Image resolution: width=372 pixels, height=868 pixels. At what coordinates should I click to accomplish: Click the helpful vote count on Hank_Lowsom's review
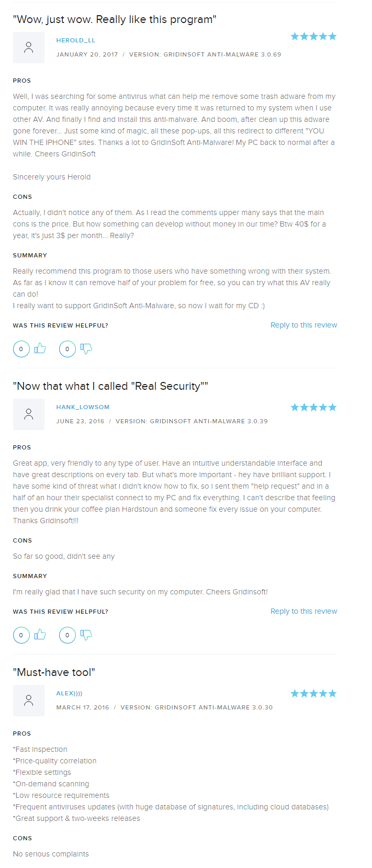pyautogui.click(x=21, y=635)
